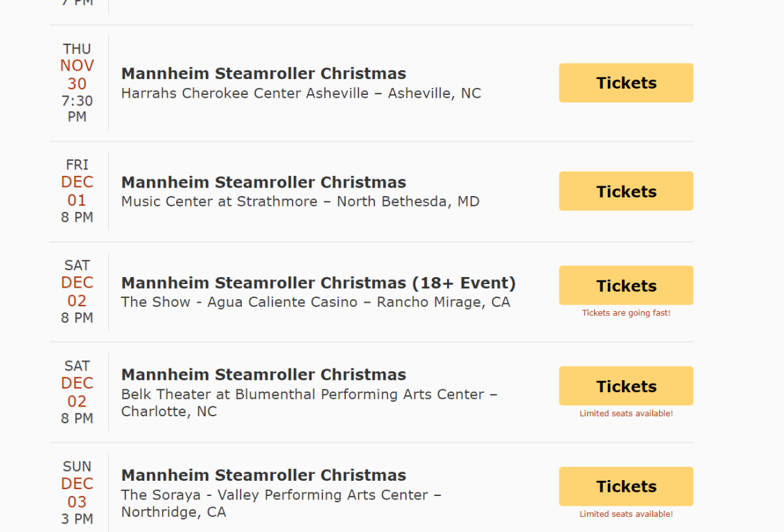
Task: Click "Limited seats available!" under Charlotte Tickets
Action: pyautogui.click(x=626, y=414)
